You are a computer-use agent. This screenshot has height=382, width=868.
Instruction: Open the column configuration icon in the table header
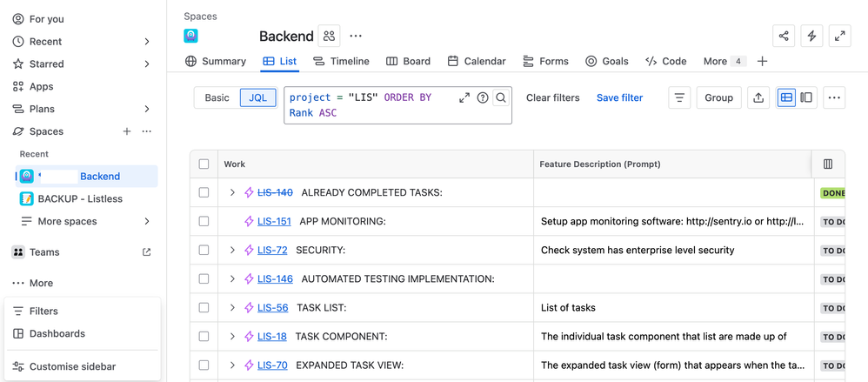coord(828,164)
